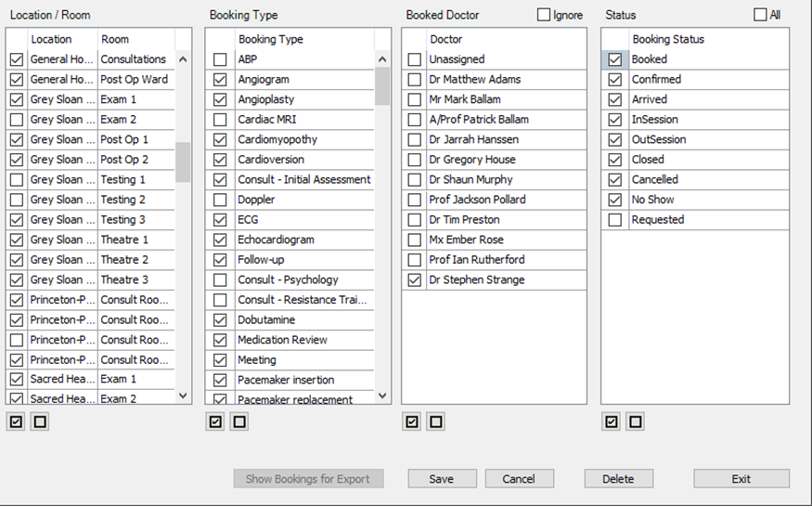This screenshot has width=812, height=506.
Task: Click uncheck-all icon under Status list
Action: tap(635, 422)
